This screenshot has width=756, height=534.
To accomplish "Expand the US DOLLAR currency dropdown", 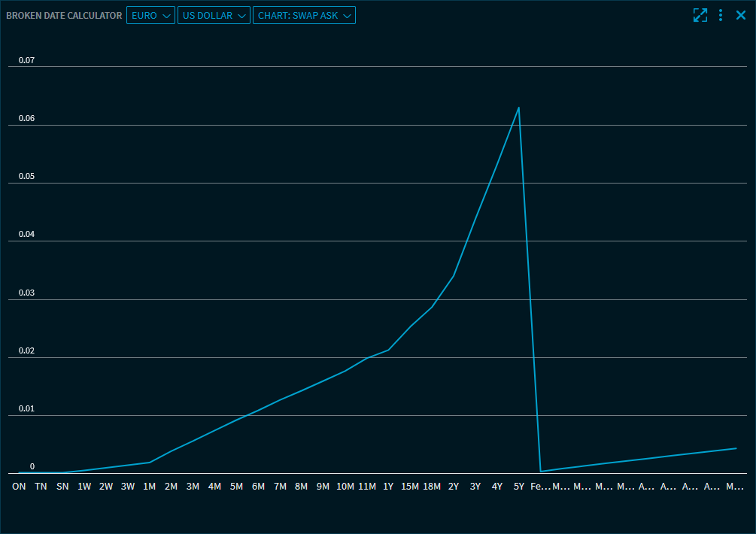I will click(x=214, y=16).
